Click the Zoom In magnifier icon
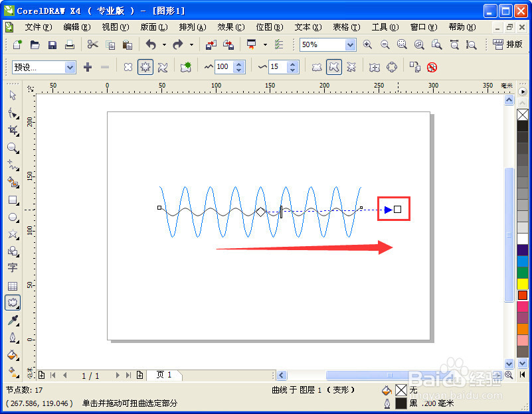This screenshot has width=532, height=414. click(367, 44)
